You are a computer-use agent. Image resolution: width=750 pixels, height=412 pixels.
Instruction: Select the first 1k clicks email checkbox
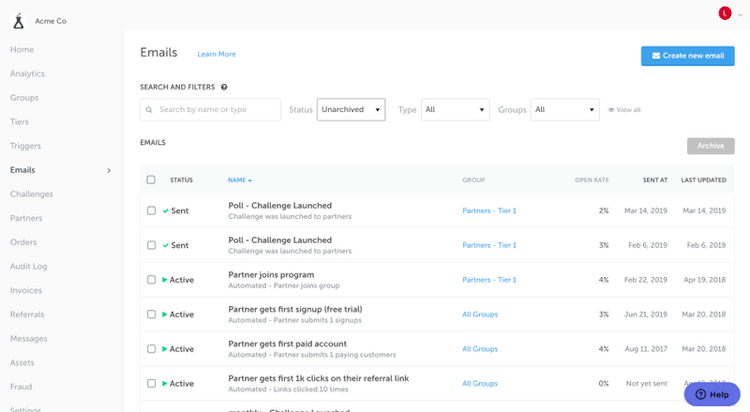click(151, 384)
